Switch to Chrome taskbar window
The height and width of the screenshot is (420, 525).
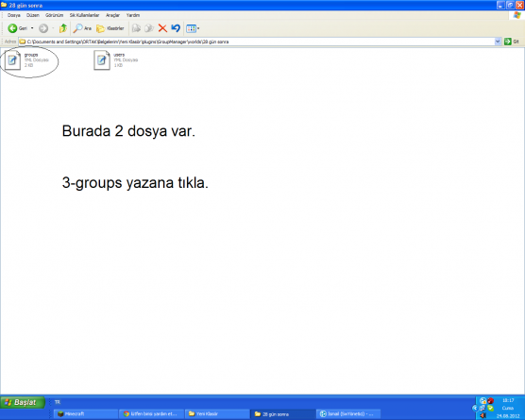point(151,414)
